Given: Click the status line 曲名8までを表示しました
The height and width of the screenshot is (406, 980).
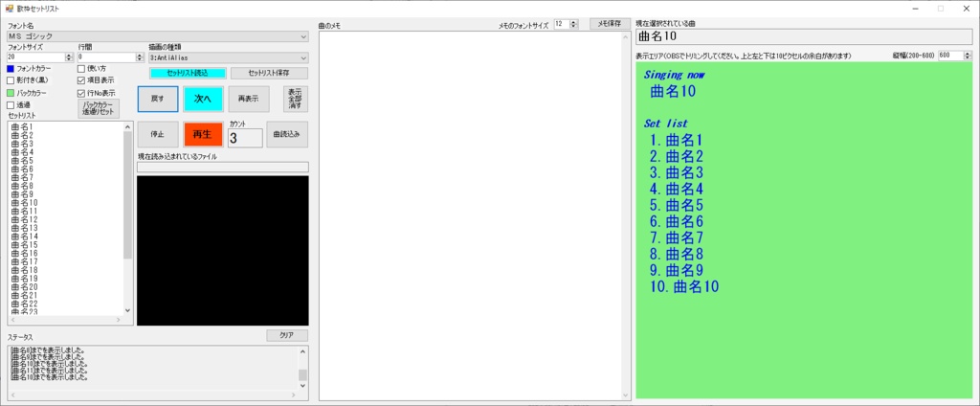Looking at the screenshot, I should click(48, 350).
